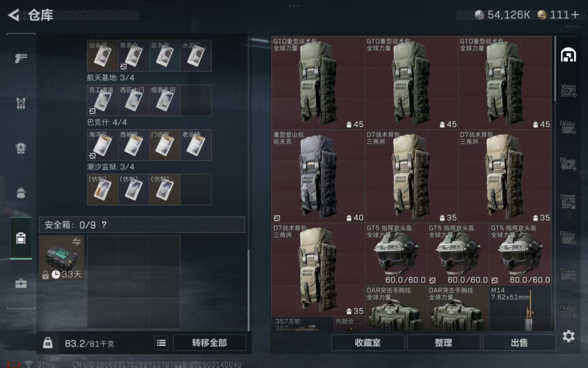Click the 出售 sell button

(x=519, y=343)
